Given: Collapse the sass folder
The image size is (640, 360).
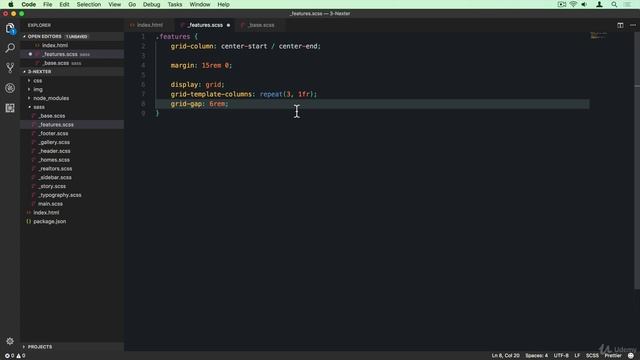Looking at the screenshot, I should click(x=39, y=107).
